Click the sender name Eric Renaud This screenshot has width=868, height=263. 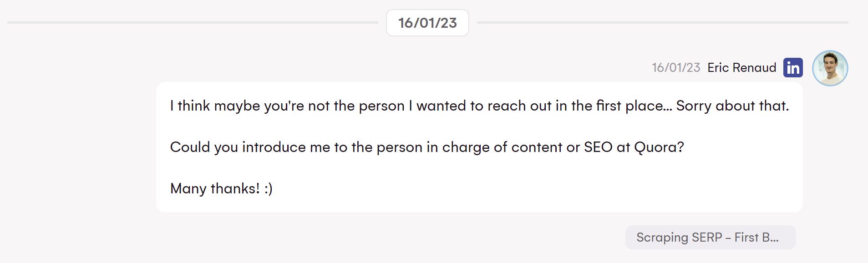pos(741,68)
